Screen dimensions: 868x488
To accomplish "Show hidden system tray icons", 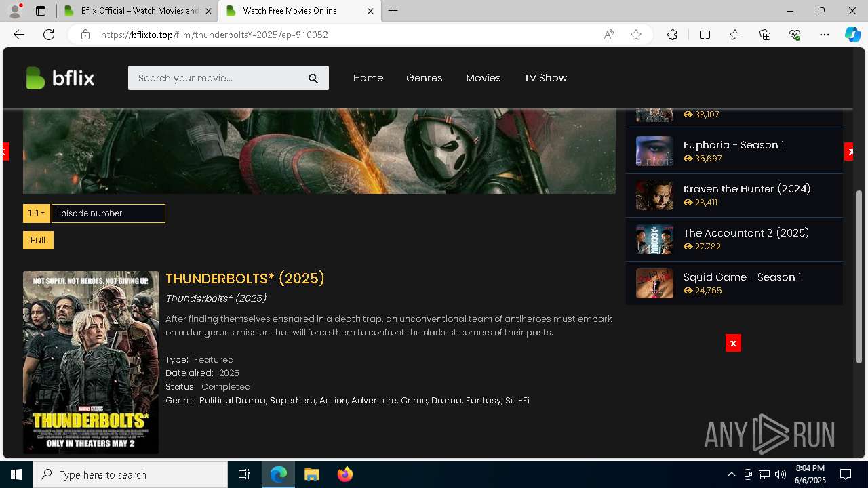I will pos(731,474).
